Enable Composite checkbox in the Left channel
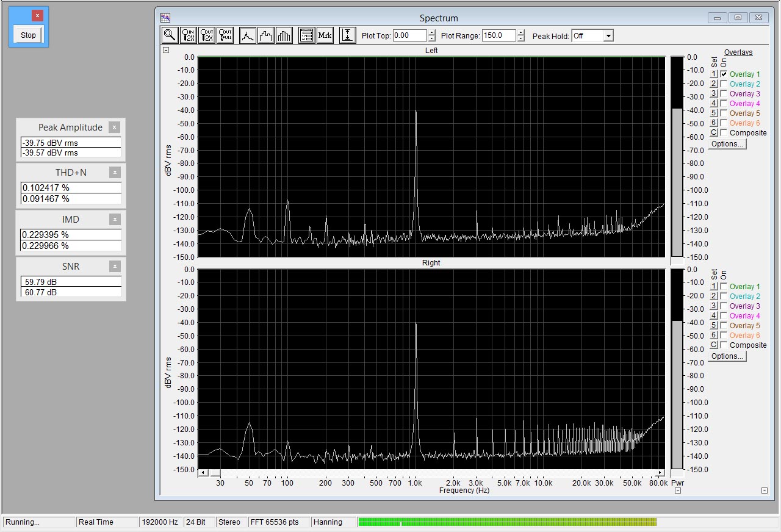This screenshot has width=781, height=532. pyautogui.click(x=724, y=132)
